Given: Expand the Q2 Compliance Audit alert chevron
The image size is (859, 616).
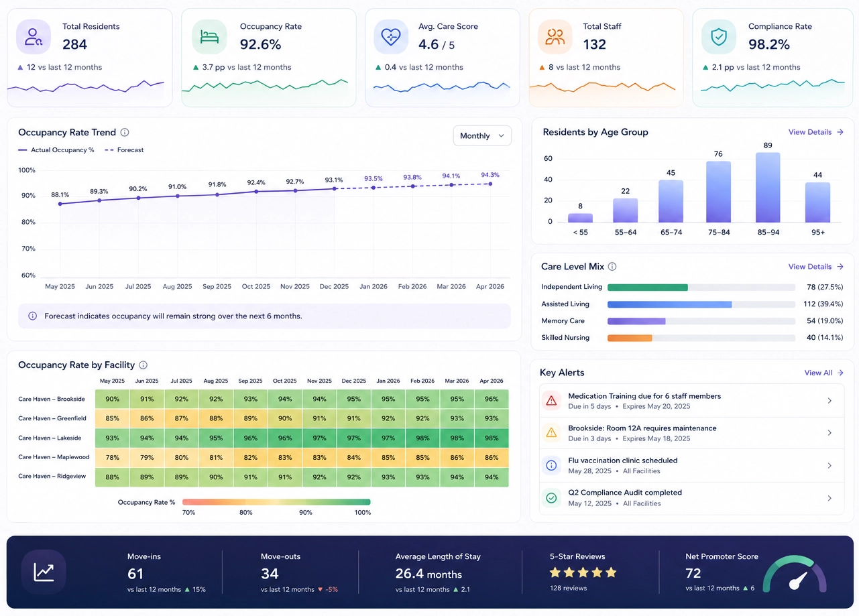Looking at the screenshot, I should click(x=829, y=498).
